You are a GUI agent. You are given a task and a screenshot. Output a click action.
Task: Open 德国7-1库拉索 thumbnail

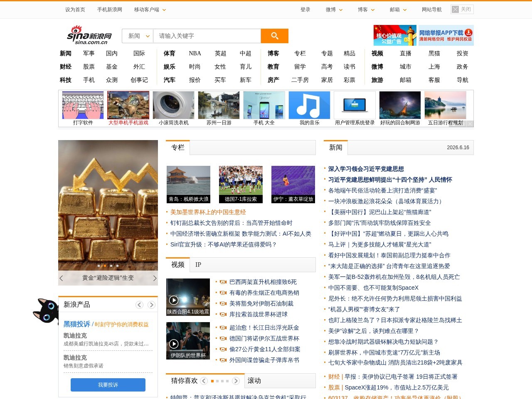[241, 185]
